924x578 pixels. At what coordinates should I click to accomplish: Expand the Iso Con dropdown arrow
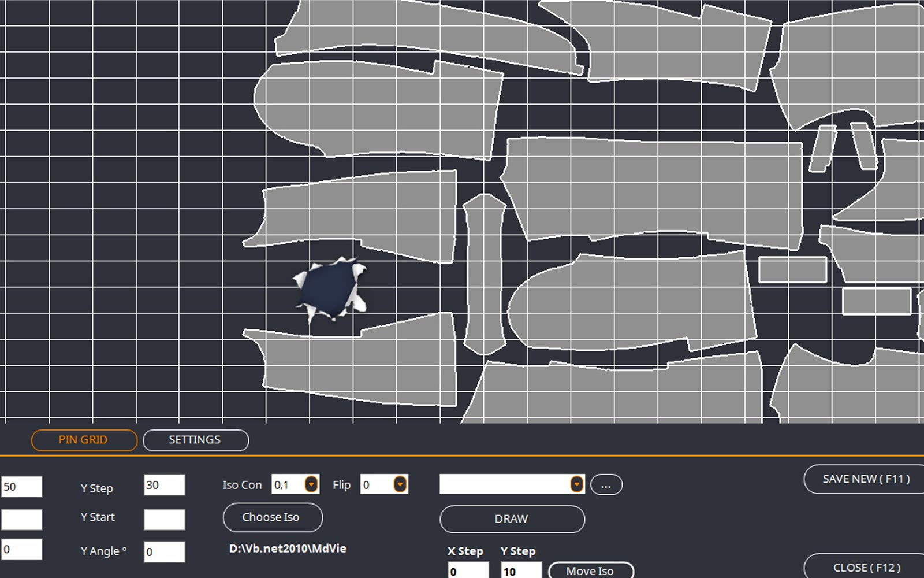click(x=311, y=484)
